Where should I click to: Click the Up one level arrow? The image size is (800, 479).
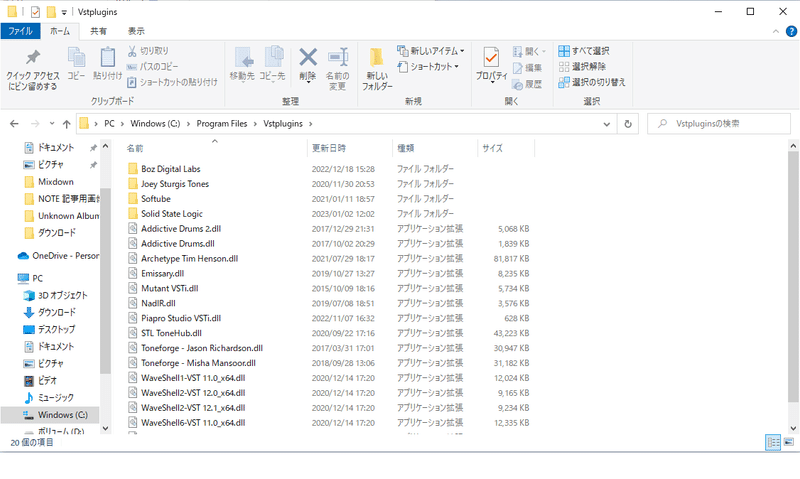(x=66, y=123)
